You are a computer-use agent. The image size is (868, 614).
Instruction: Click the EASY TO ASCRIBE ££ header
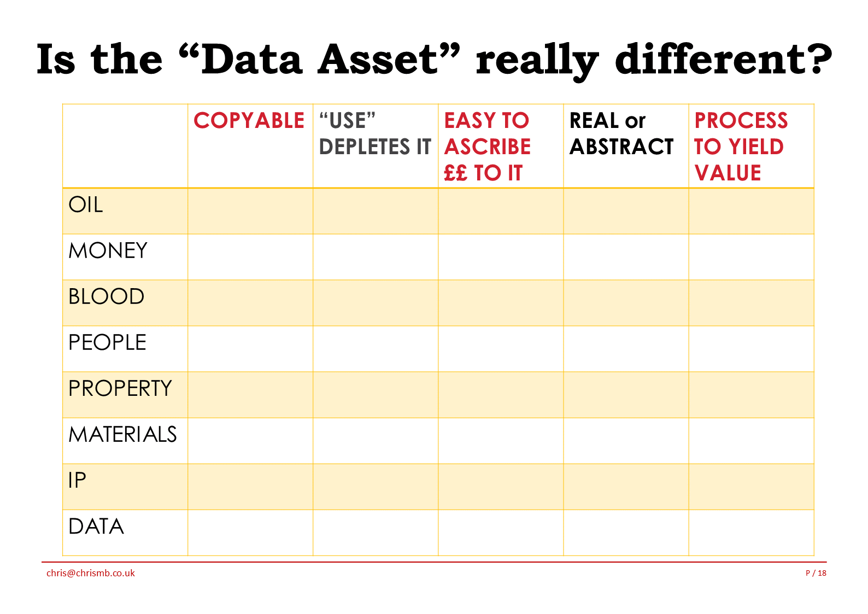pos(487,147)
